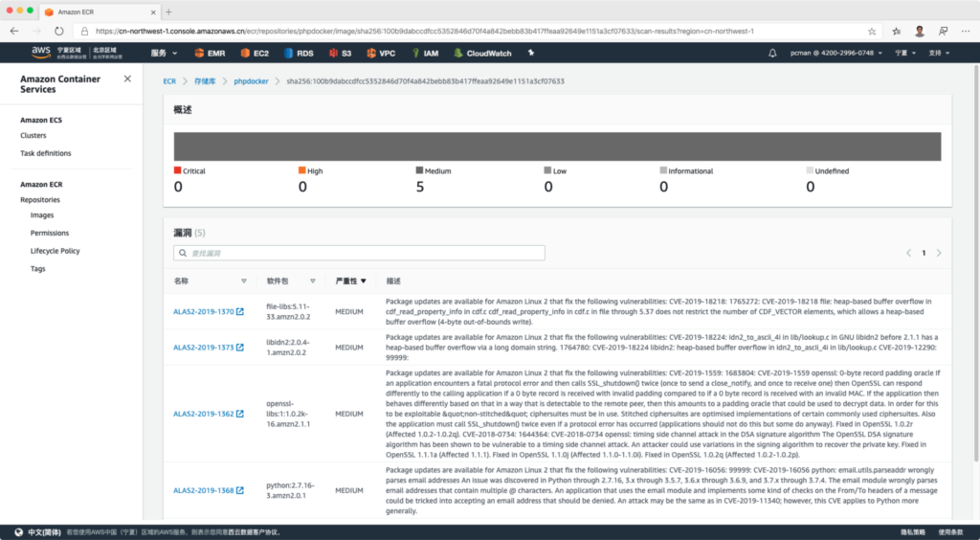
Task: Click the vulnerability search field
Action: click(x=359, y=253)
